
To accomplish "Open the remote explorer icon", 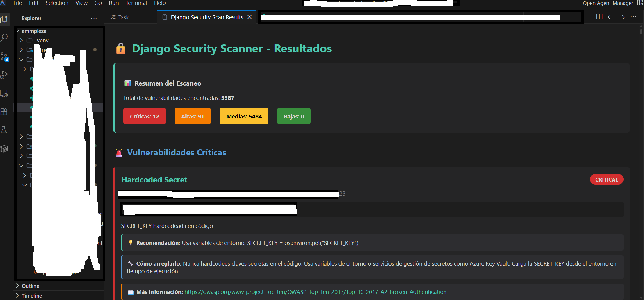I will tap(5, 94).
